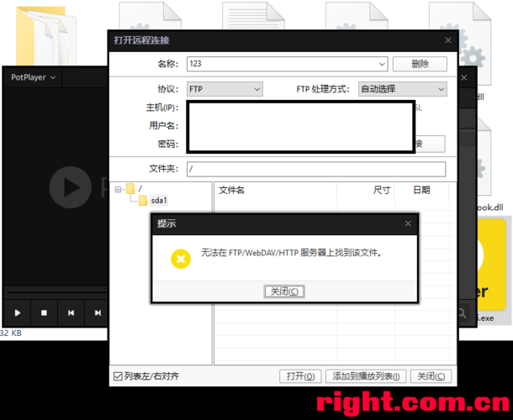Click the 打开(O) button
This screenshot has width=513, height=420.
(x=300, y=376)
